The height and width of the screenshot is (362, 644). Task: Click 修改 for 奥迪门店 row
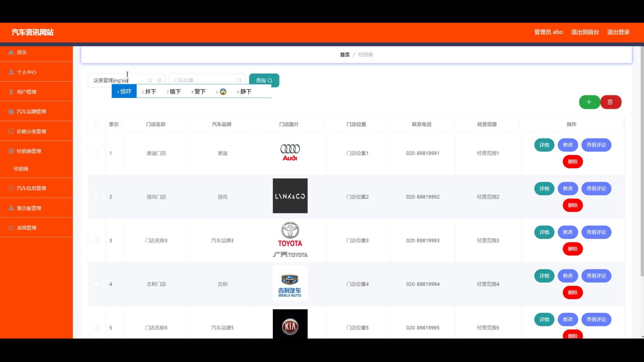pos(568,145)
